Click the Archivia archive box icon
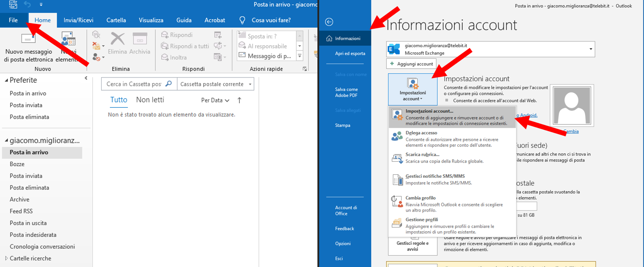 (140, 40)
